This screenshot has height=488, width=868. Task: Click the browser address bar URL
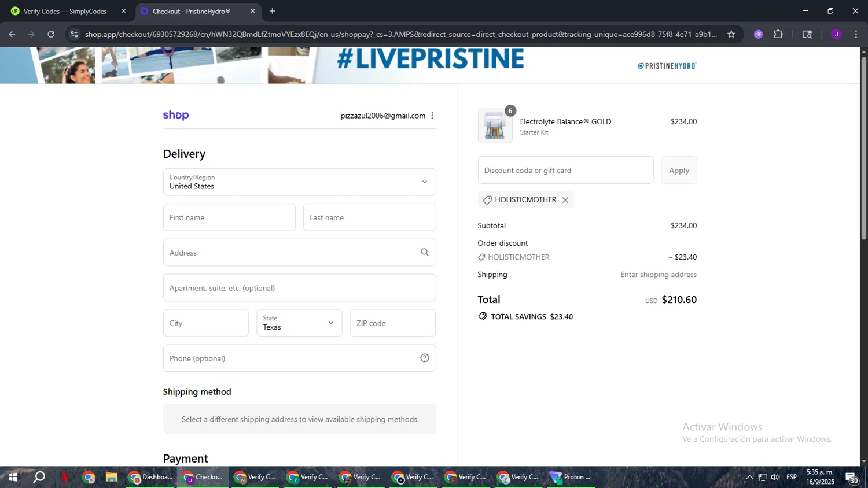coord(400,34)
